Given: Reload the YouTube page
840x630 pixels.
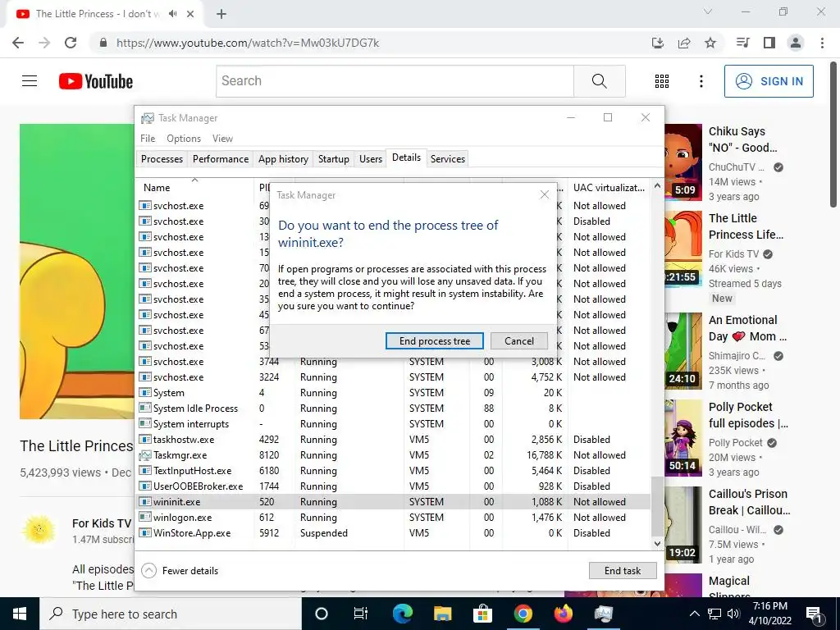Looking at the screenshot, I should coord(71,43).
